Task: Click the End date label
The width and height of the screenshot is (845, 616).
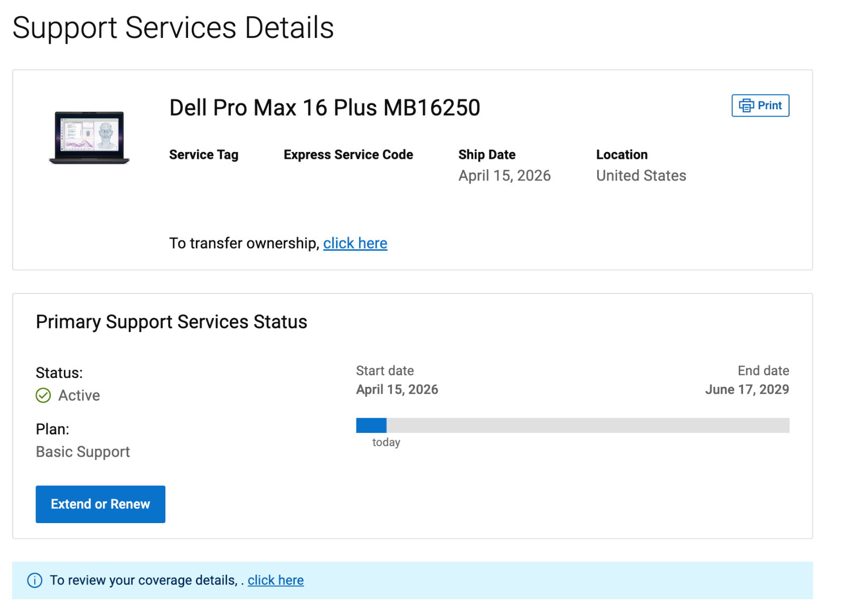Action: point(764,371)
